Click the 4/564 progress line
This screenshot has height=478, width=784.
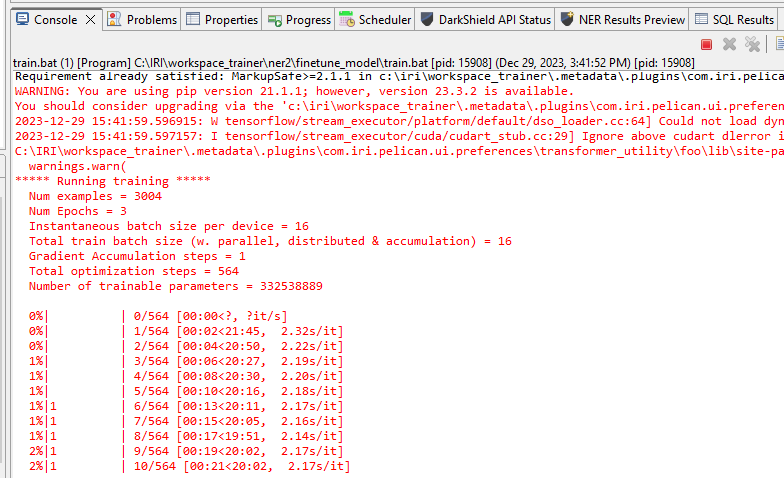coord(186,376)
